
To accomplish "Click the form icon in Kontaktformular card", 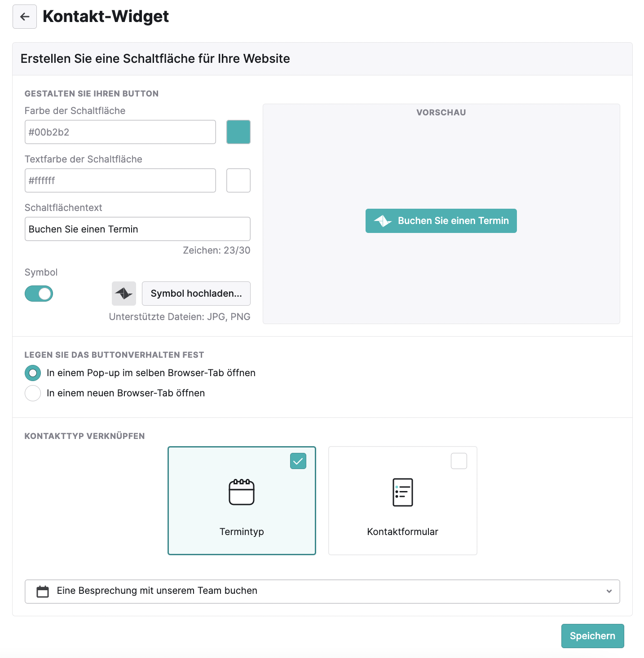I will [x=402, y=492].
